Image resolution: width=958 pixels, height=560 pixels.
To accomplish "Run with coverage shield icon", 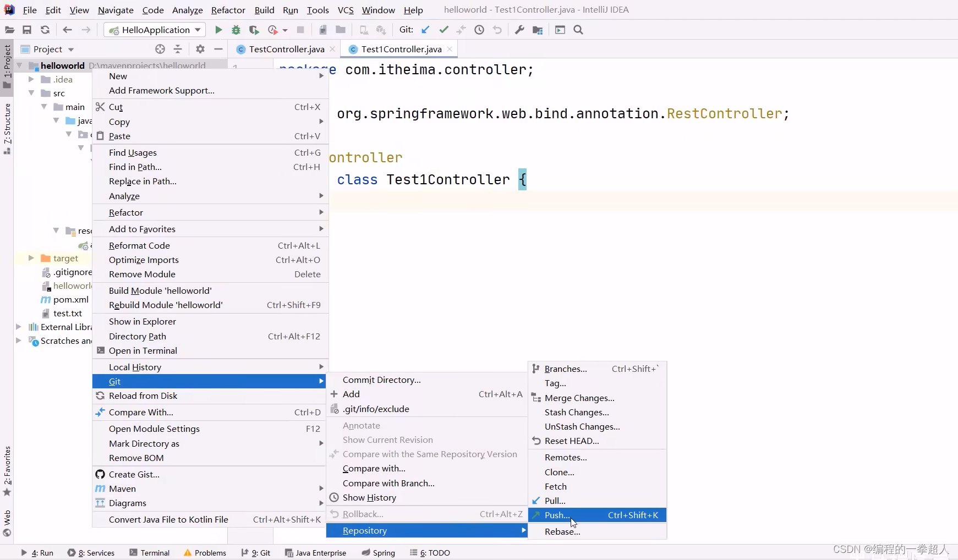I will pos(254,30).
